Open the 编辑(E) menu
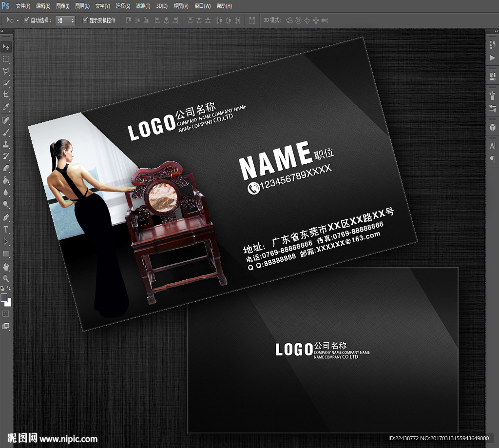The height and width of the screenshot is (448, 499). (43, 6)
